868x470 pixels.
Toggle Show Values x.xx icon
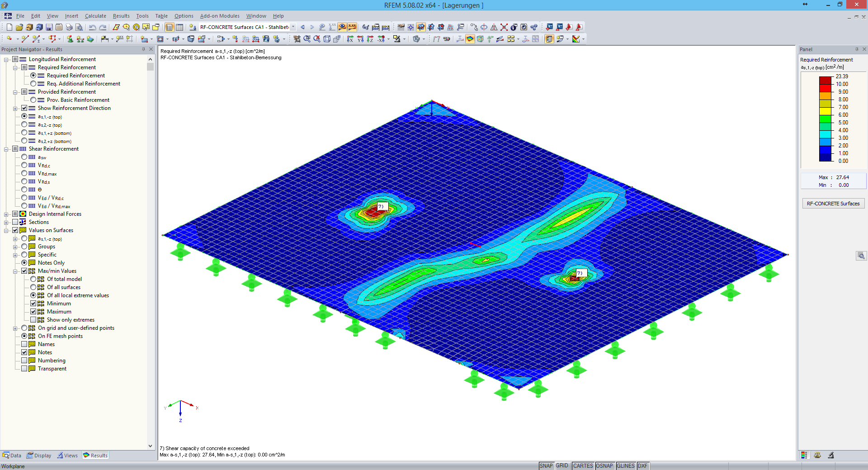pos(352,27)
